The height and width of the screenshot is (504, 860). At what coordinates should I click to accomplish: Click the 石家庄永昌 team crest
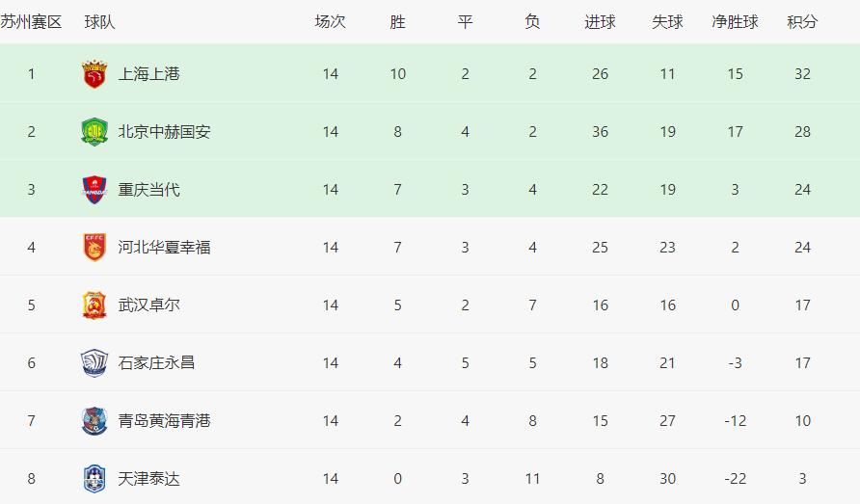click(x=94, y=363)
